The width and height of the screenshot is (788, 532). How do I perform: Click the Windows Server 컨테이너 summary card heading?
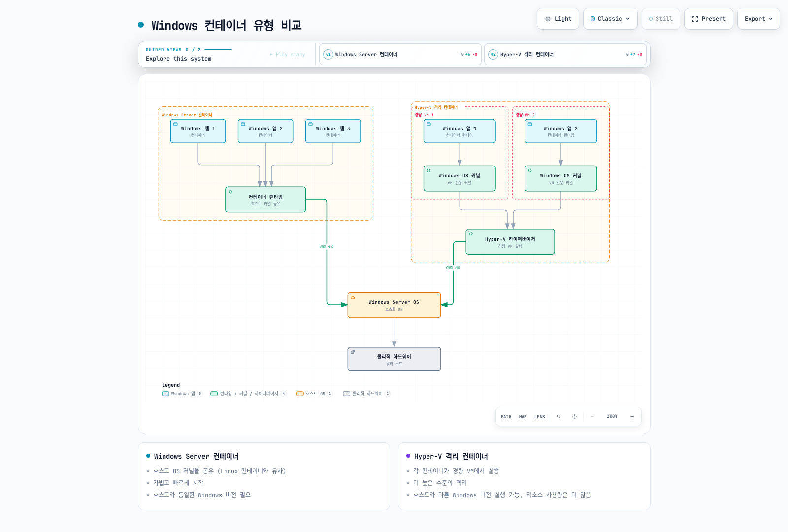point(196,456)
